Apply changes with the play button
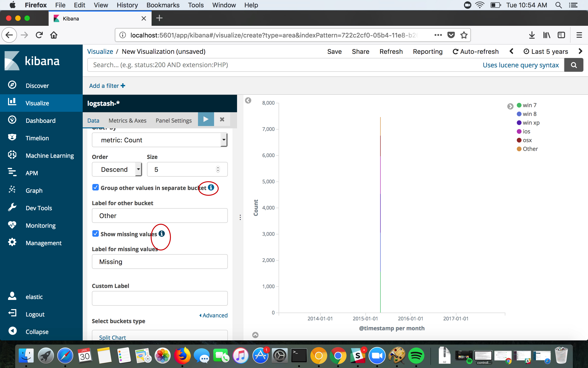The image size is (588, 368). pos(206,119)
